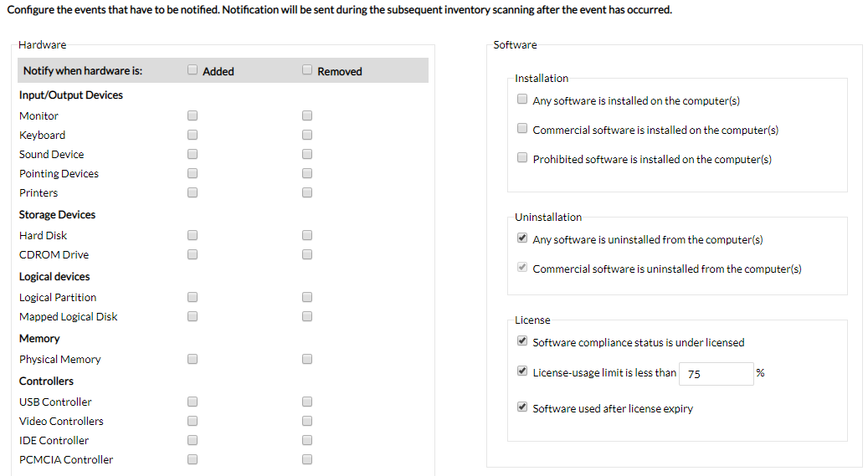Screen dimensions: 868x476
Task: Check the header Added checkbox for all hardware
Action: tap(193, 70)
